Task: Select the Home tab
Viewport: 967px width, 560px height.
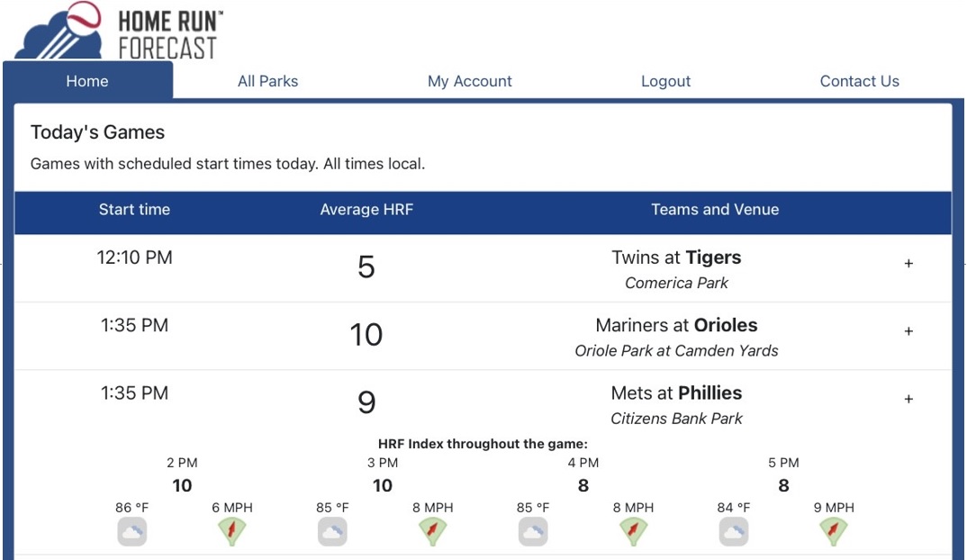Action: coord(87,80)
